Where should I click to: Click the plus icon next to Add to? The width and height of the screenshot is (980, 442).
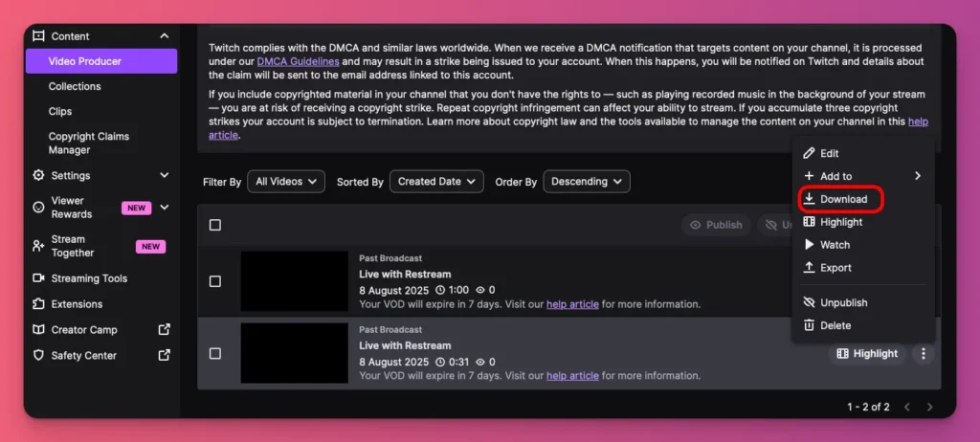809,176
